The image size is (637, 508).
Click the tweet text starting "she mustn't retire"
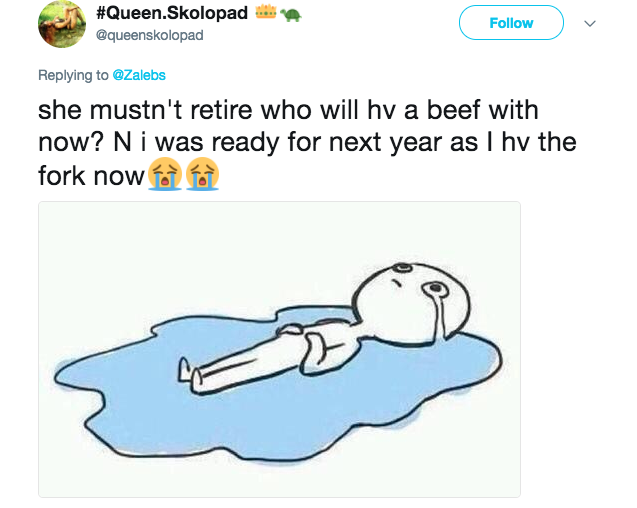[x=307, y=143]
